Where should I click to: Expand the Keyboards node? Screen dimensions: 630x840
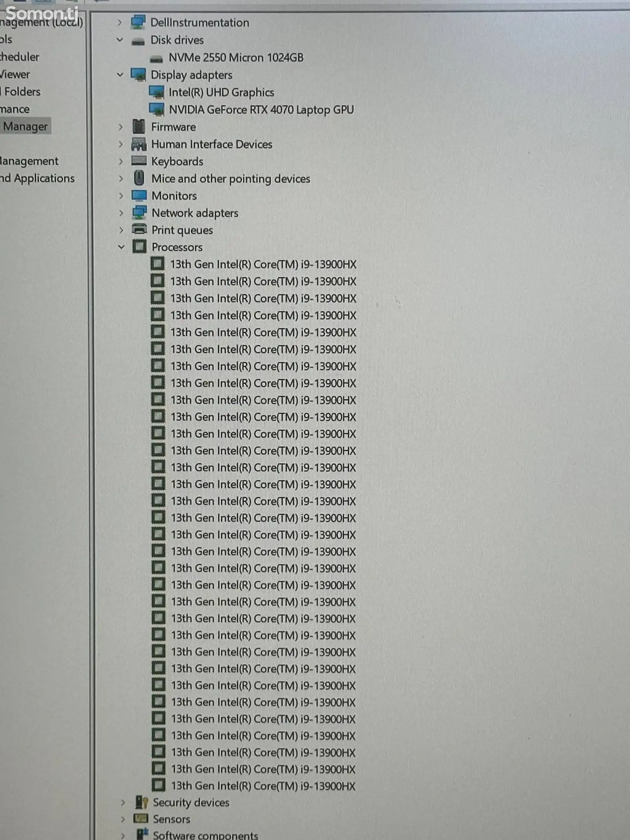tap(121, 161)
